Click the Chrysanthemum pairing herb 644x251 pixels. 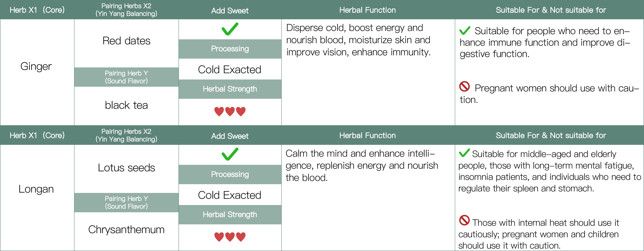(x=126, y=230)
